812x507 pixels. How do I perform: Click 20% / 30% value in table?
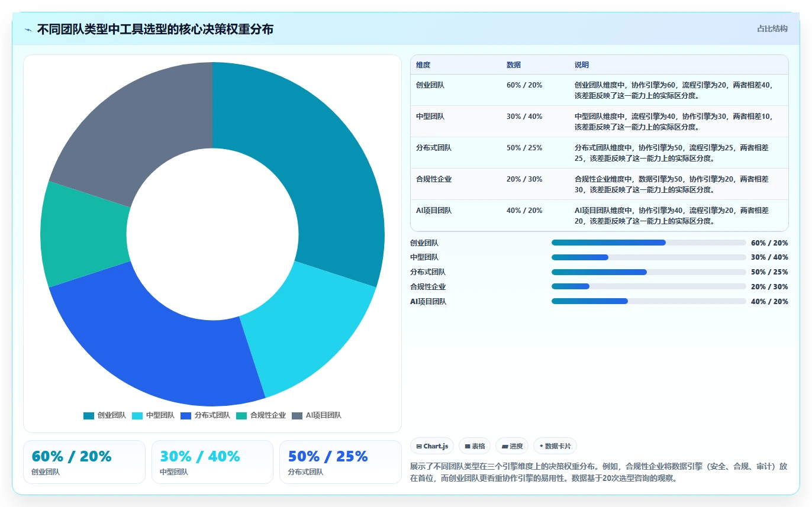coord(524,179)
